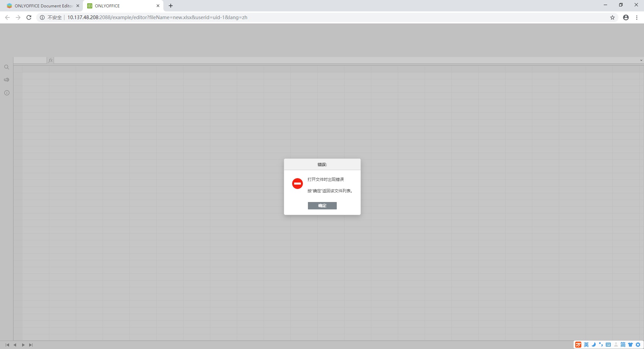View site info for 不安全 warning
644x349 pixels.
51,17
